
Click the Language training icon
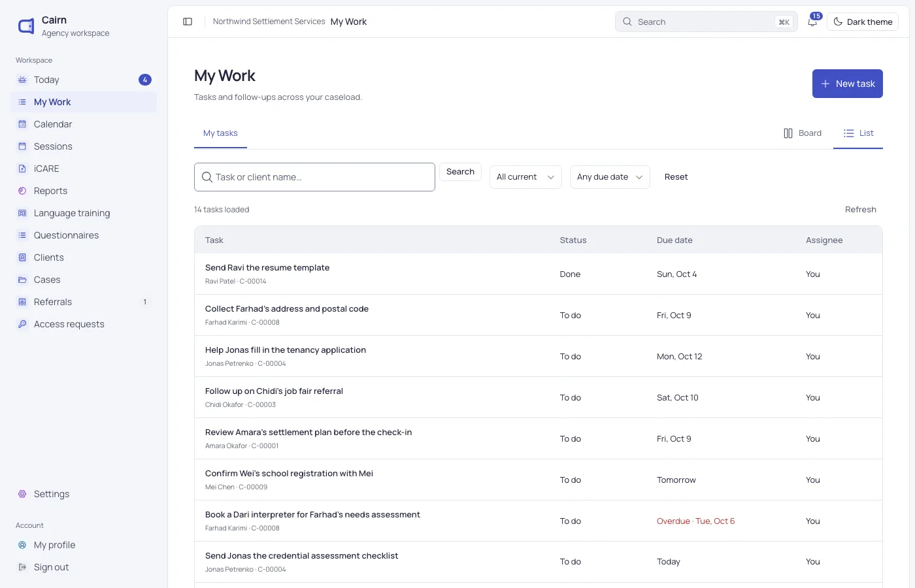point(22,213)
